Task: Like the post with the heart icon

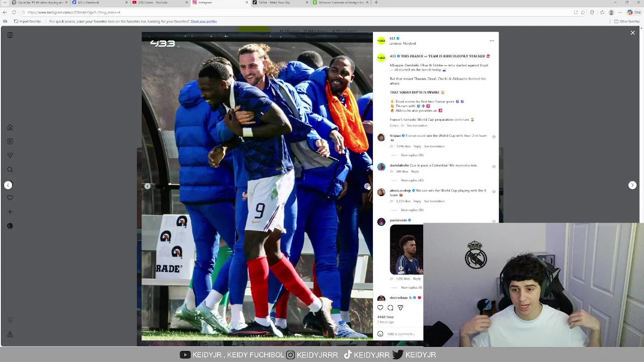Action: (x=380, y=308)
